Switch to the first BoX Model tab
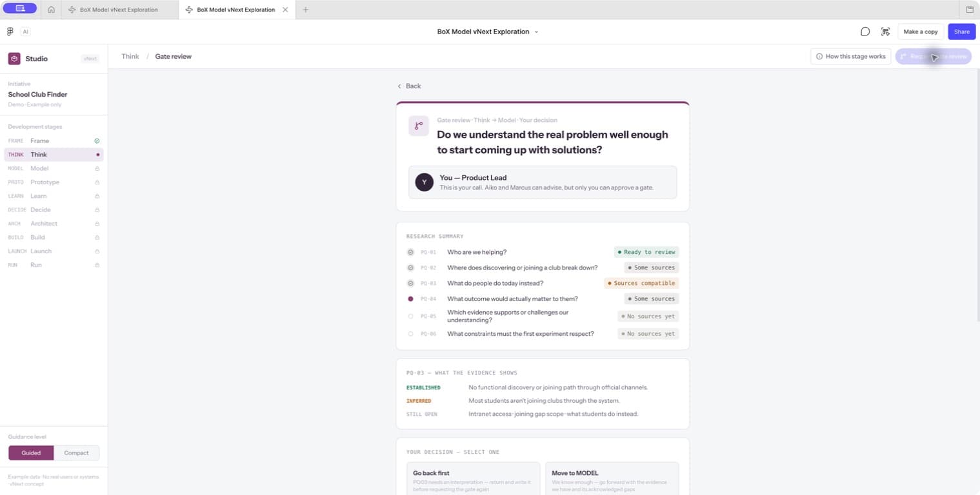 click(119, 10)
